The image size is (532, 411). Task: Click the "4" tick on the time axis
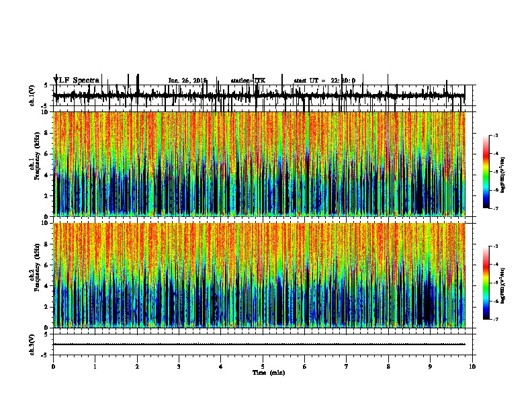[221, 367]
